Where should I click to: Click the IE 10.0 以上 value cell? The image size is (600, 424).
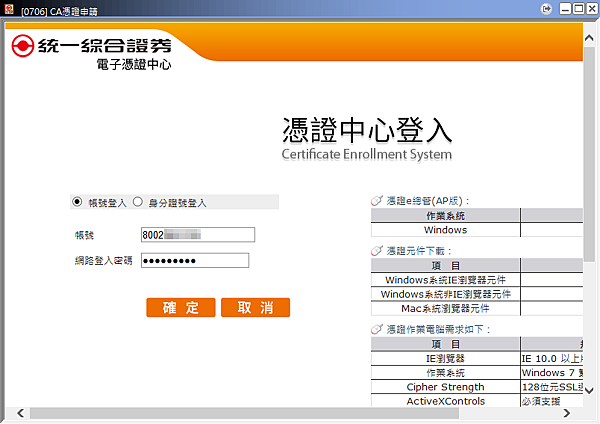tap(552, 359)
